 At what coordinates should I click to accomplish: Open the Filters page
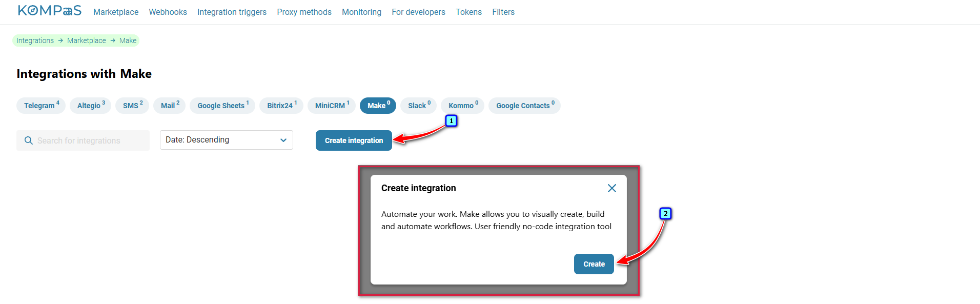pos(503,12)
